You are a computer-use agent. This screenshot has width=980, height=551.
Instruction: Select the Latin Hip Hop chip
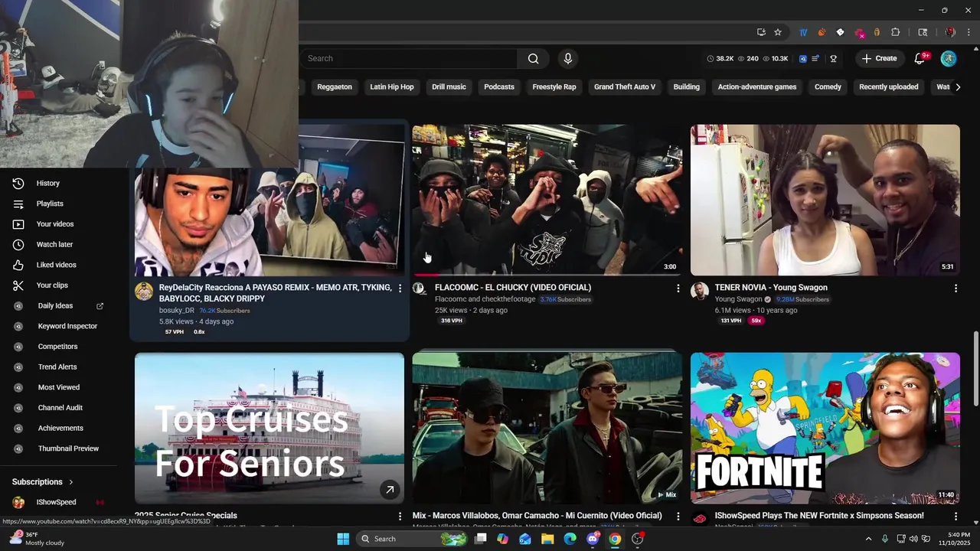(x=392, y=87)
